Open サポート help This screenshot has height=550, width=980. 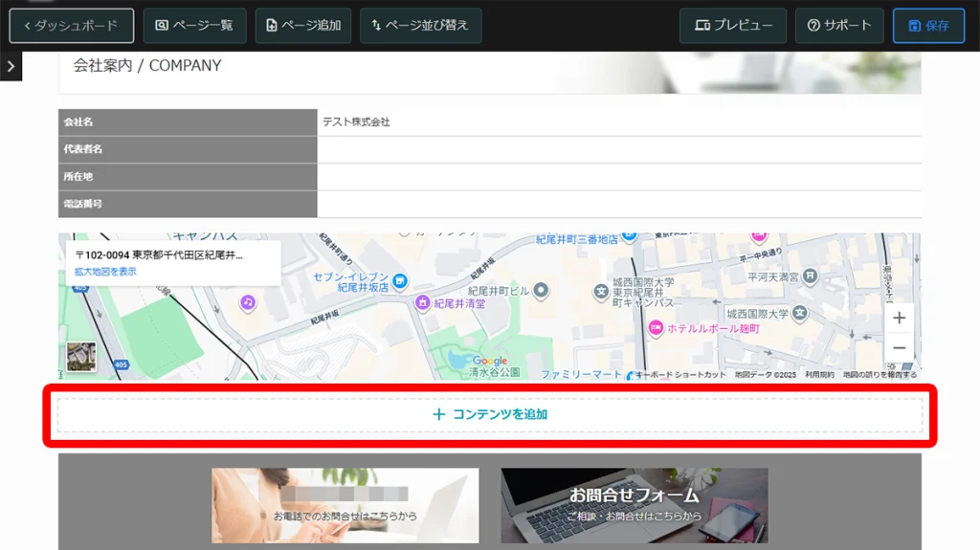click(x=839, y=26)
